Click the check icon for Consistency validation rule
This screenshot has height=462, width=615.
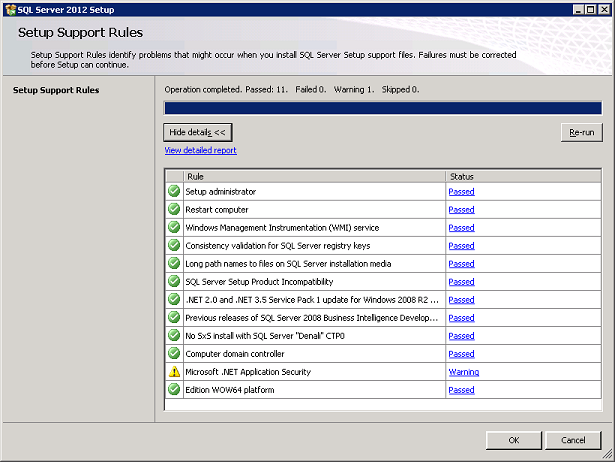click(x=174, y=246)
